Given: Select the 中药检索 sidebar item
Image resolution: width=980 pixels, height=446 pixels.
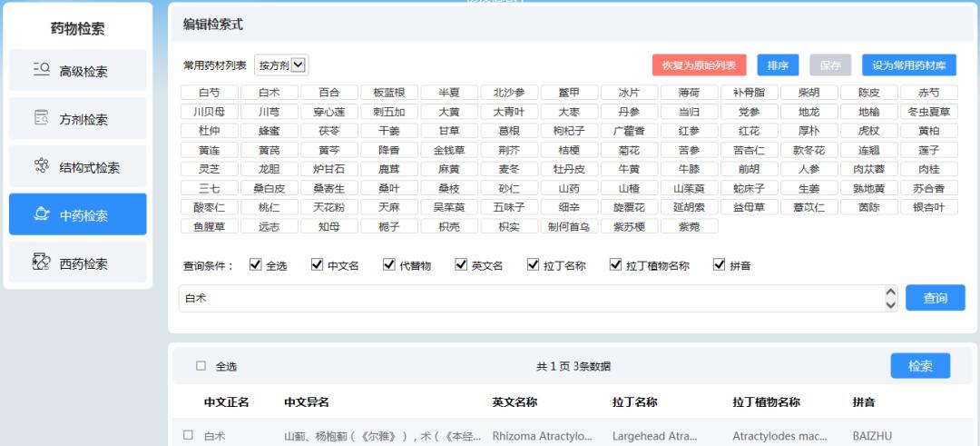Looking at the screenshot, I should tap(77, 214).
